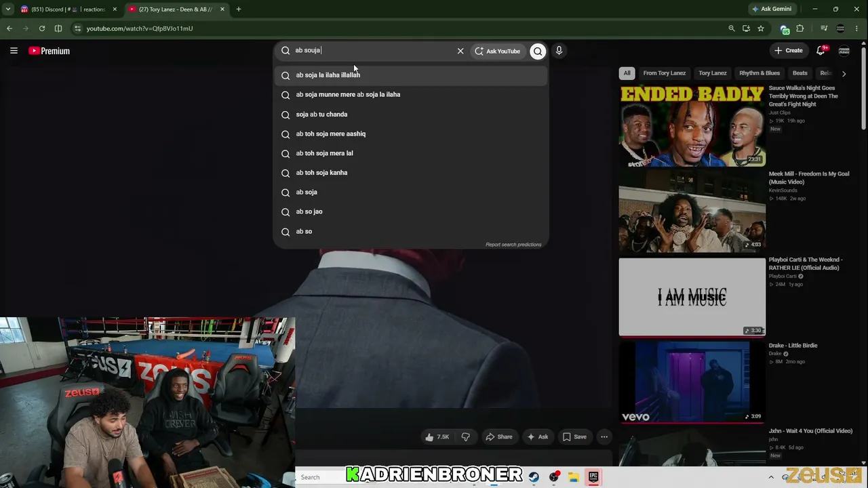Open the Drake Little Birdie thumbnail

tap(692, 382)
